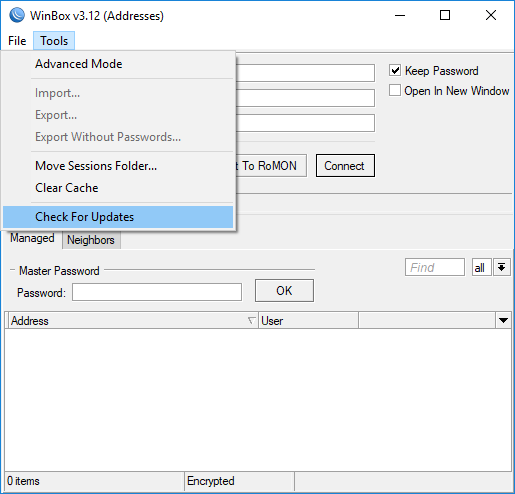This screenshot has width=515, height=494.
Task: Maximize the WinBox window
Action: coord(445,15)
